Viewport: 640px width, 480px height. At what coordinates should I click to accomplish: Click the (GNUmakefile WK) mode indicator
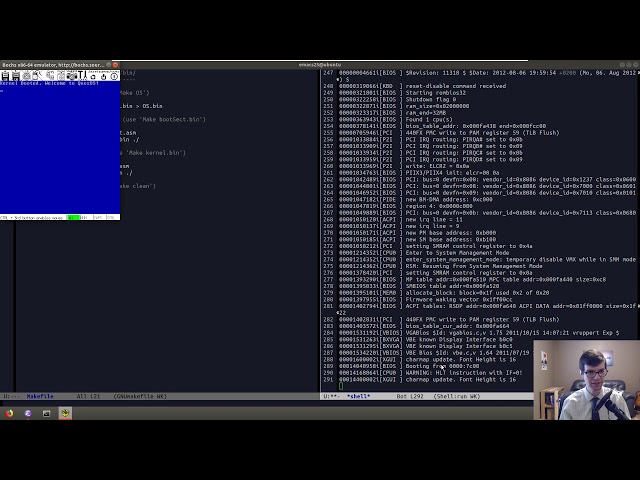[140, 396]
